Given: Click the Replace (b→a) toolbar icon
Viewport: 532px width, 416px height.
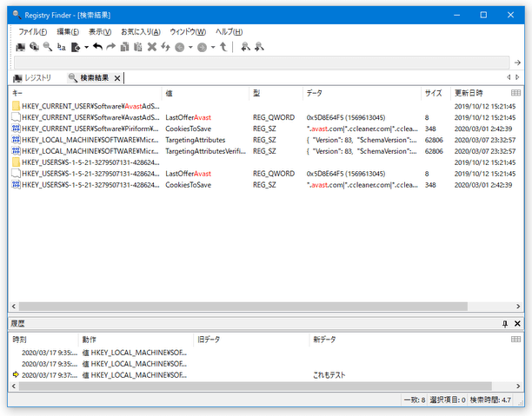Looking at the screenshot, I should 62,47.
